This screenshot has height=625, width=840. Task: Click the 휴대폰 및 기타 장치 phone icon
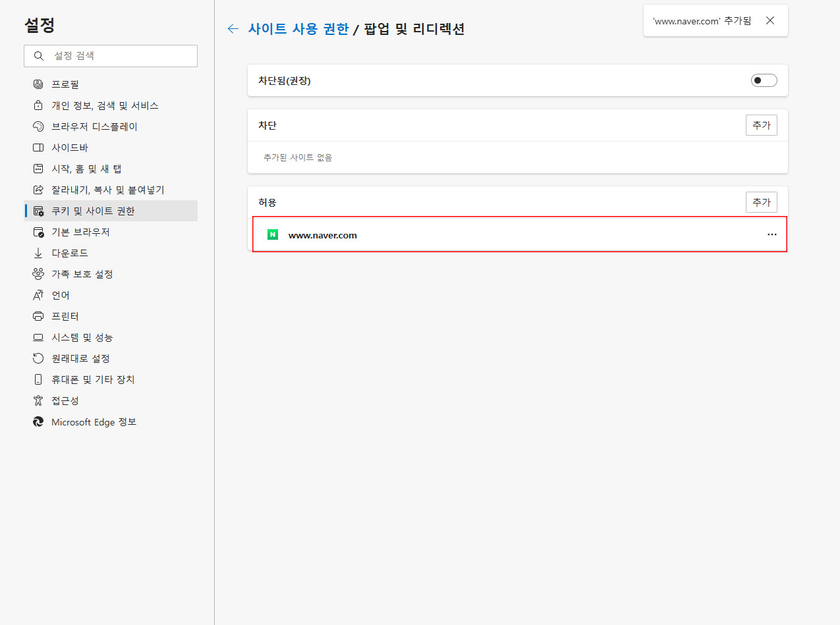point(38,379)
